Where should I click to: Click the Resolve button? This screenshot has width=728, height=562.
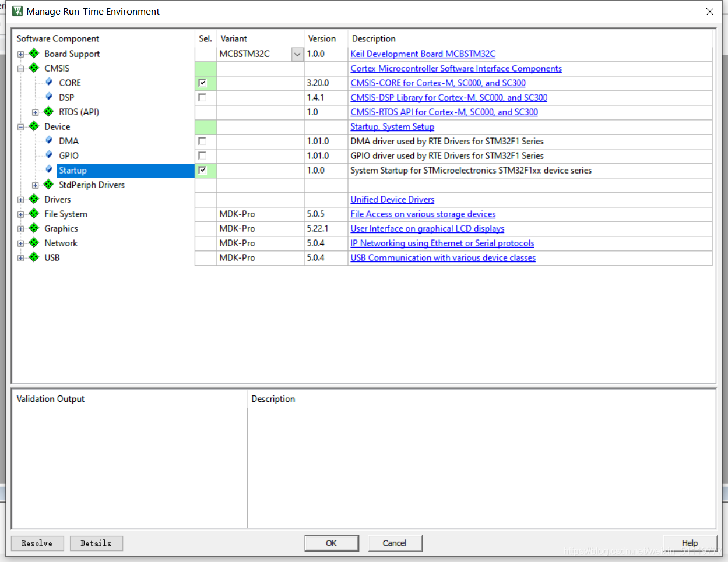[x=37, y=543]
